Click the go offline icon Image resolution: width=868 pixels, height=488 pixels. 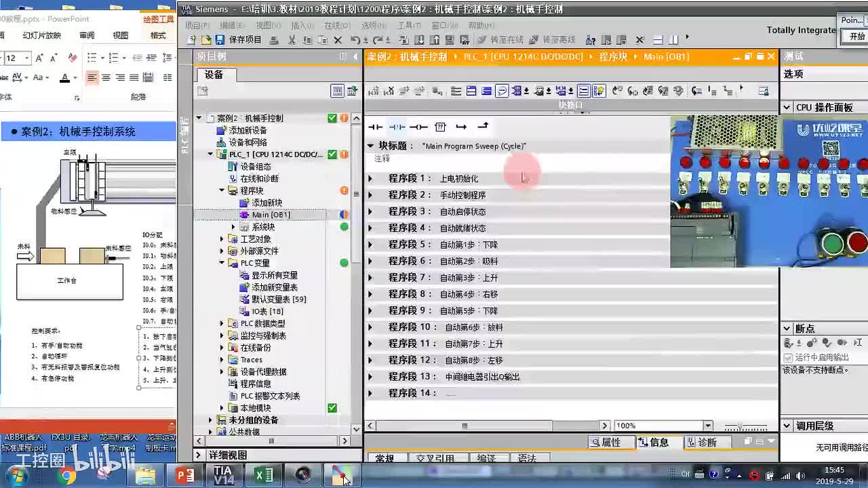534,40
